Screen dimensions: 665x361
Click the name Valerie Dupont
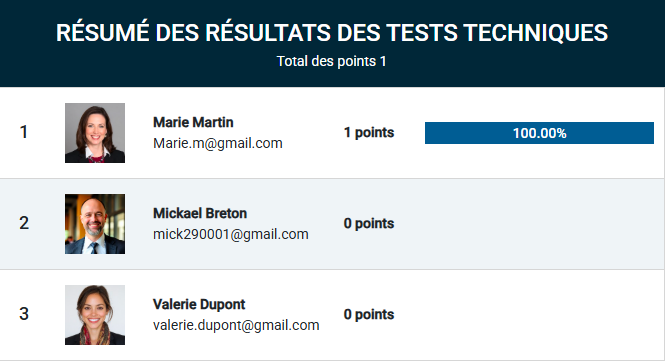click(x=199, y=304)
